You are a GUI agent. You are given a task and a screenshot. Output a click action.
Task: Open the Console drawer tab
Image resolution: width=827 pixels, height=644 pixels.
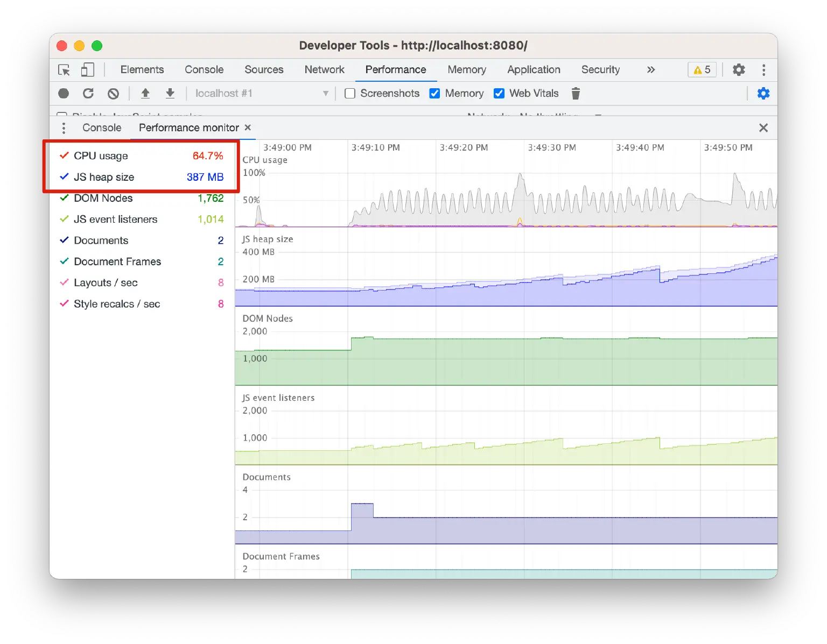tap(102, 128)
